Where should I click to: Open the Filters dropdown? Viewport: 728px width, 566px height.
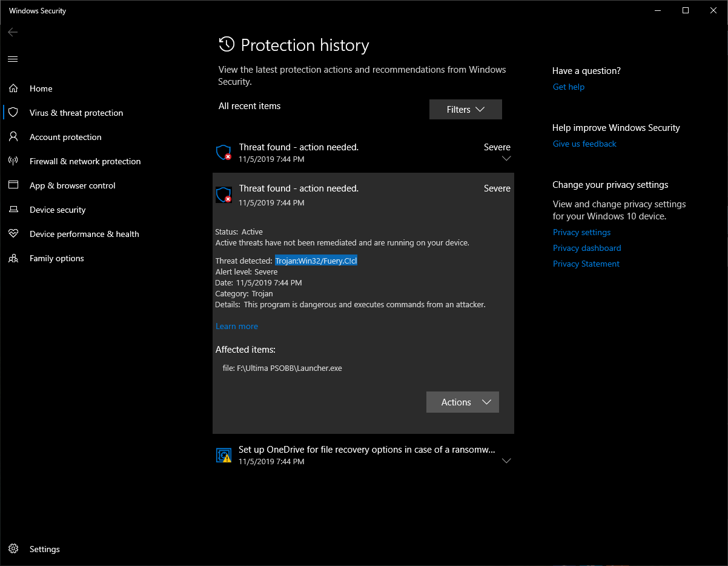[x=466, y=110]
